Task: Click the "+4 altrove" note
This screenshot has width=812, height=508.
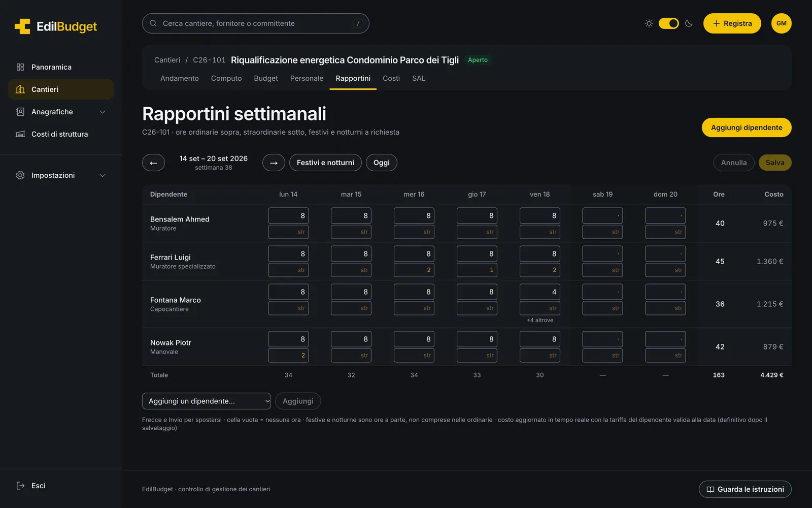Action: pos(540,320)
